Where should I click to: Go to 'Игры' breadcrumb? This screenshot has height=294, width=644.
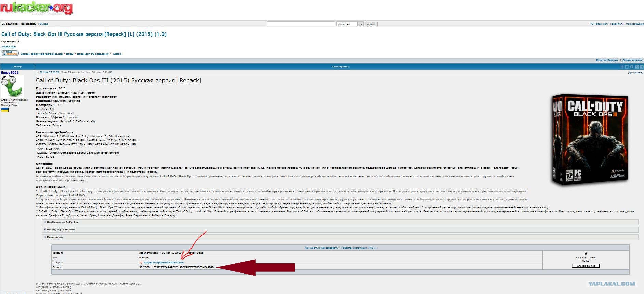(70, 54)
